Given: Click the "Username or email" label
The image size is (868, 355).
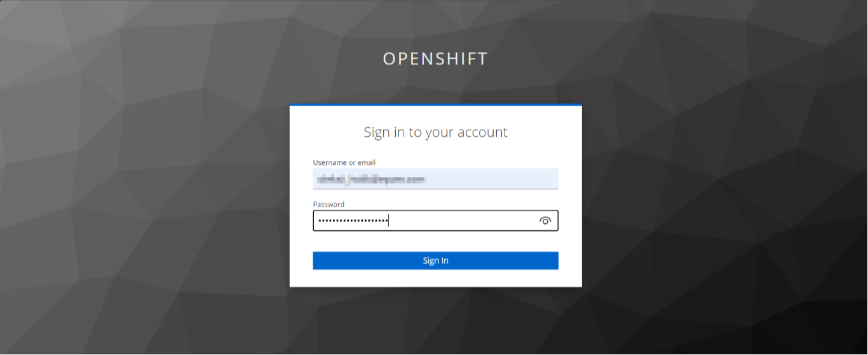Looking at the screenshot, I should tap(344, 163).
